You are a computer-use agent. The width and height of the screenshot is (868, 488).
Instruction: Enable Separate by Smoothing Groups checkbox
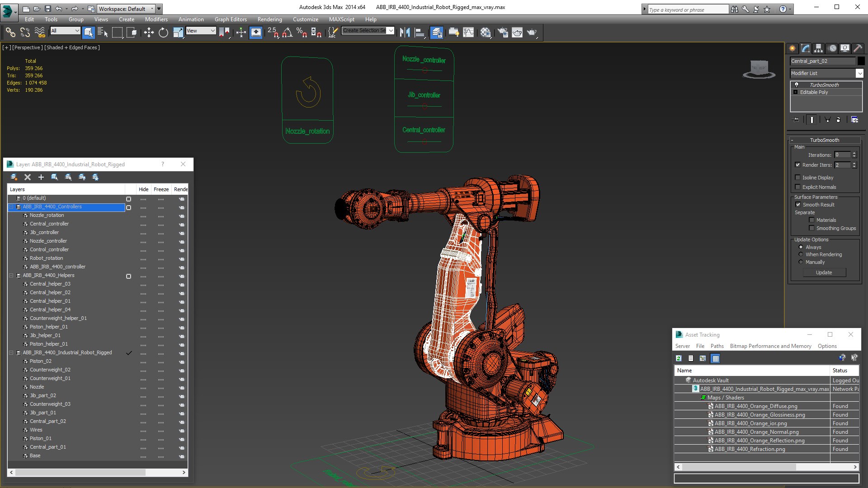(x=811, y=228)
